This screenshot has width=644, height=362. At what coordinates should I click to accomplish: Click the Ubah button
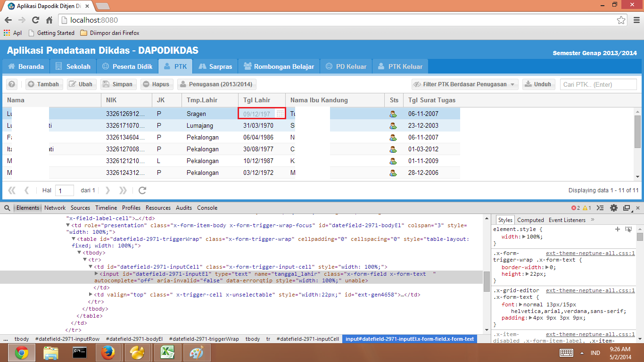pos(81,84)
